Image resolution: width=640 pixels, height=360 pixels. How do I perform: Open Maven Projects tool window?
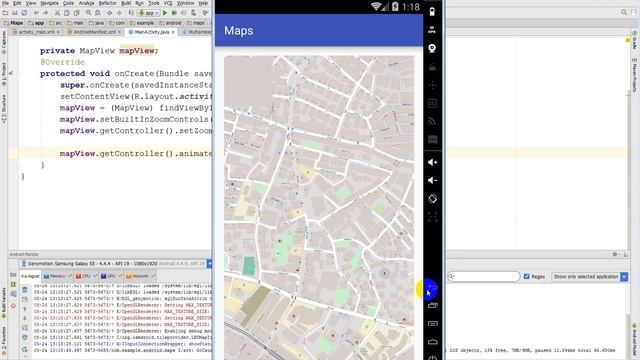pyautogui.click(x=635, y=74)
